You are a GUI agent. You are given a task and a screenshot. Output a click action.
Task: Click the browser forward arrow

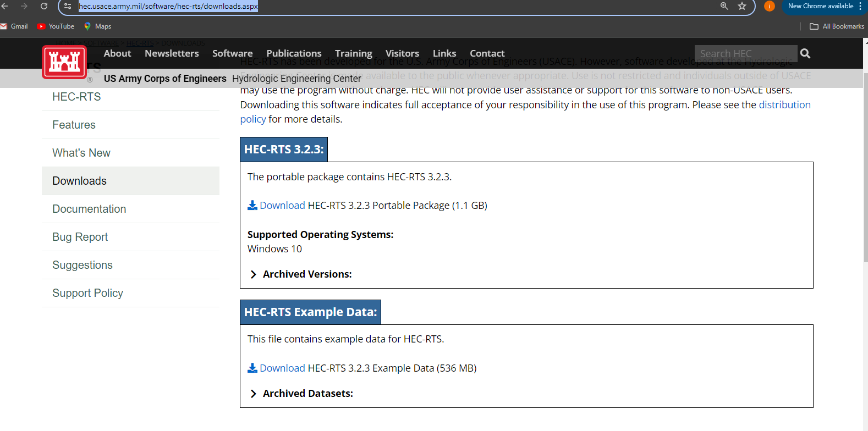coord(24,6)
